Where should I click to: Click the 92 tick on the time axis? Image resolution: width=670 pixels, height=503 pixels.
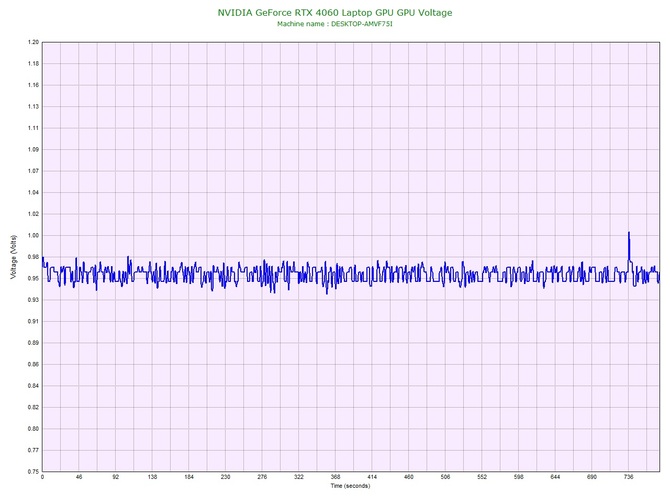pyautogui.click(x=116, y=477)
